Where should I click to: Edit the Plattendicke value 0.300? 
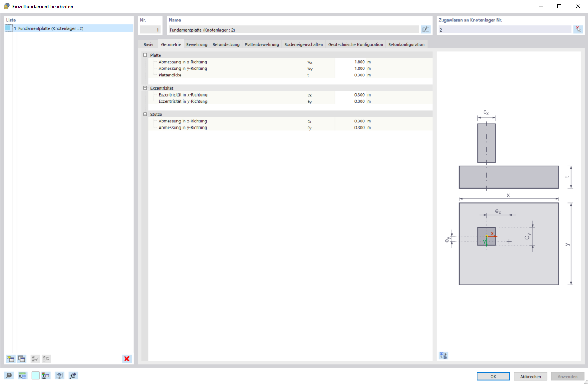click(x=350, y=75)
